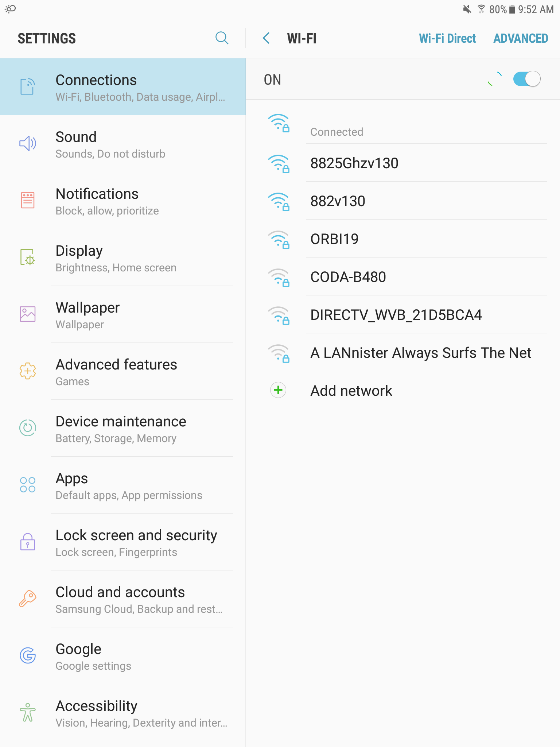The width and height of the screenshot is (560, 747).
Task: Tap the Wi-Fi status bar icon
Action: tap(481, 9)
